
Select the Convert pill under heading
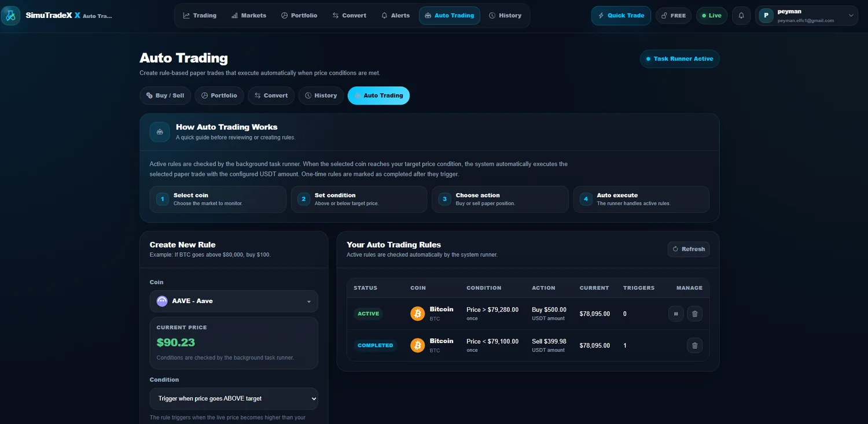[271, 95]
